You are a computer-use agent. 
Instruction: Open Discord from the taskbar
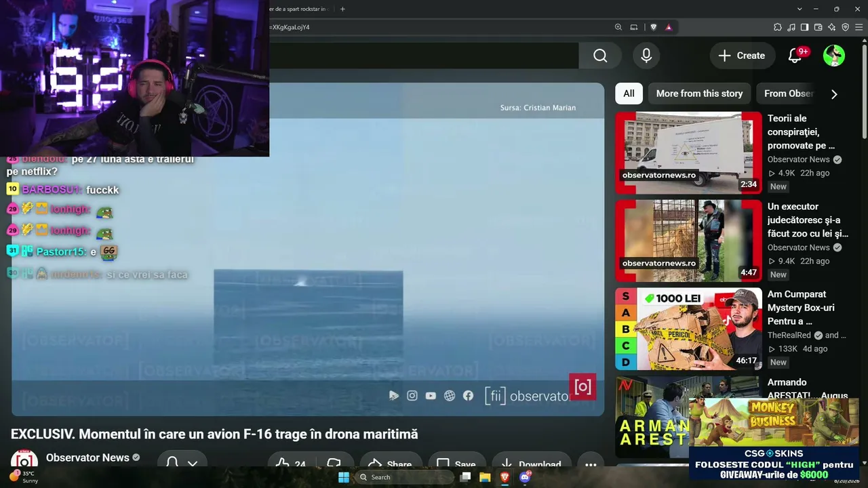click(524, 477)
